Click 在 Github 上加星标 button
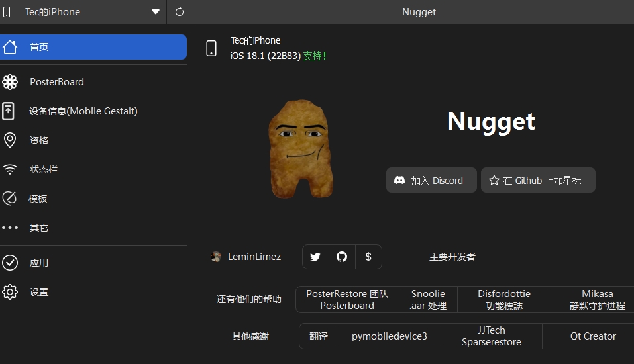Screen dimensions: 634x364 pos(538,180)
